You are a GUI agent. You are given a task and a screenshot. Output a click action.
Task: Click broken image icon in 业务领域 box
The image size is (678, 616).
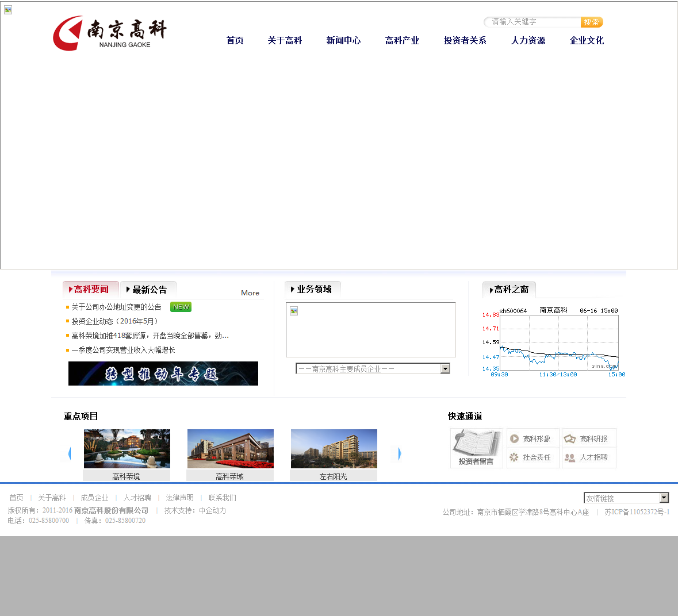[294, 311]
